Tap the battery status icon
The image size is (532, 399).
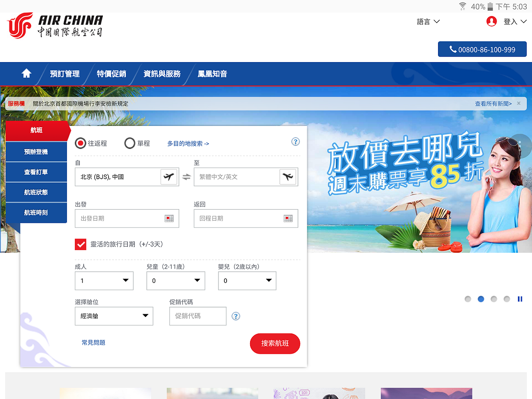[x=490, y=6]
